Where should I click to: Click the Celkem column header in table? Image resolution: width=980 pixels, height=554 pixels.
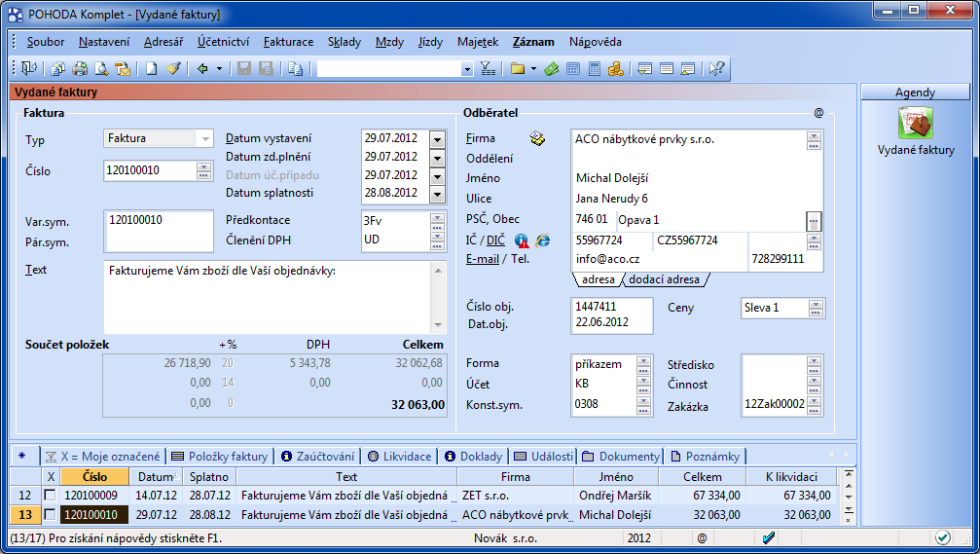click(x=702, y=476)
